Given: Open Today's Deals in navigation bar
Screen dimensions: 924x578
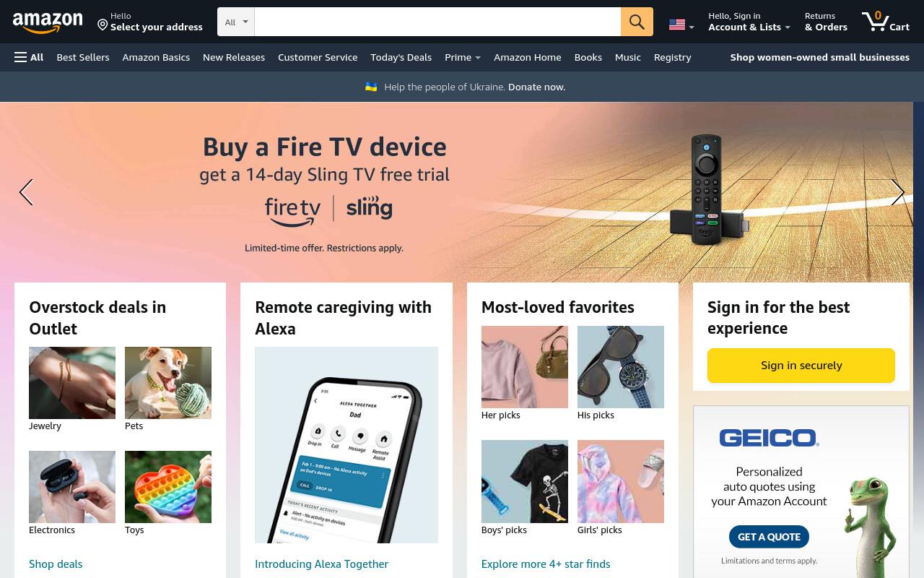Looking at the screenshot, I should pos(401,57).
